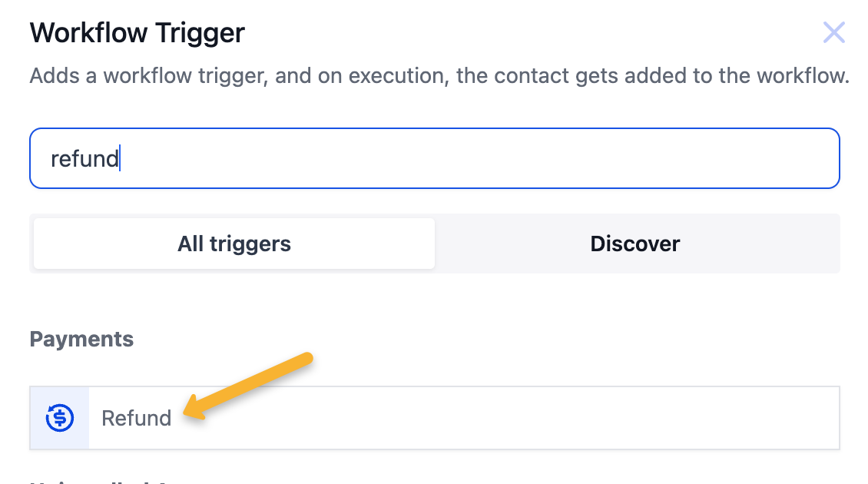Click the Discover label in the tab switcher
Image resolution: width=868 pixels, height=484 pixels.
tap(635, 244)
